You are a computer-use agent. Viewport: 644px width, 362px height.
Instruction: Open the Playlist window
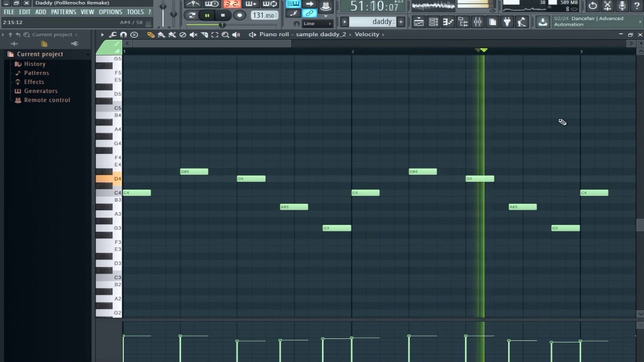click(x=419, y=22)
